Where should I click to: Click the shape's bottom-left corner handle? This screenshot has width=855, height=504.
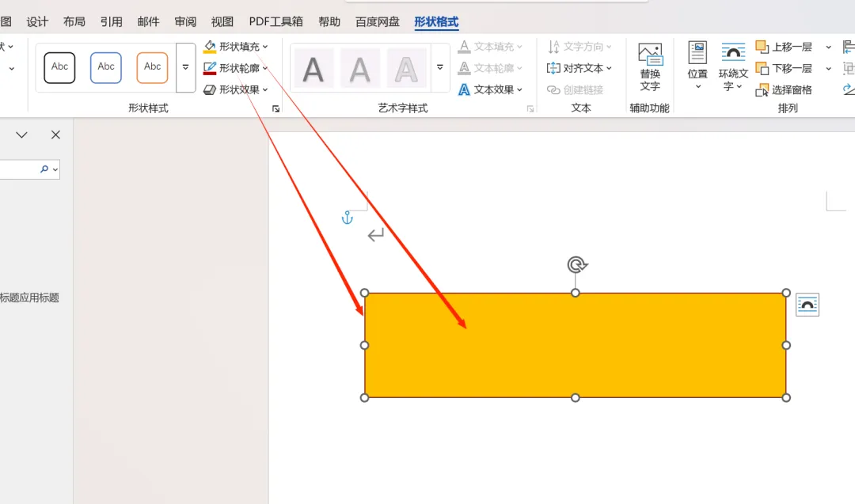365,398
